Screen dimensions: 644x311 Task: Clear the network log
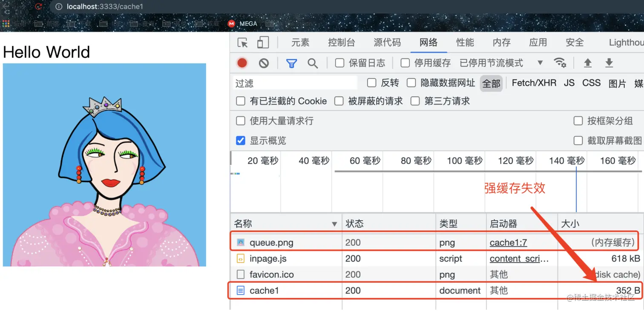click(264, 63)
